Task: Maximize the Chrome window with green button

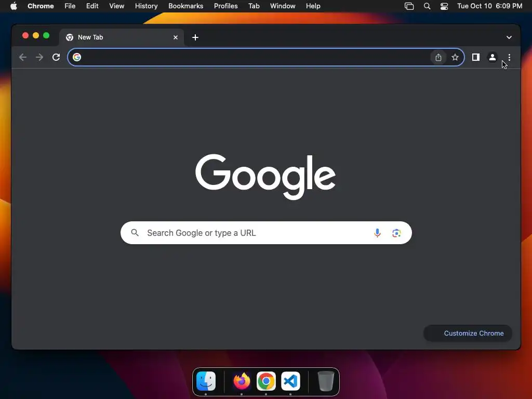Action: pyautogui.click(x=46, y=36)
